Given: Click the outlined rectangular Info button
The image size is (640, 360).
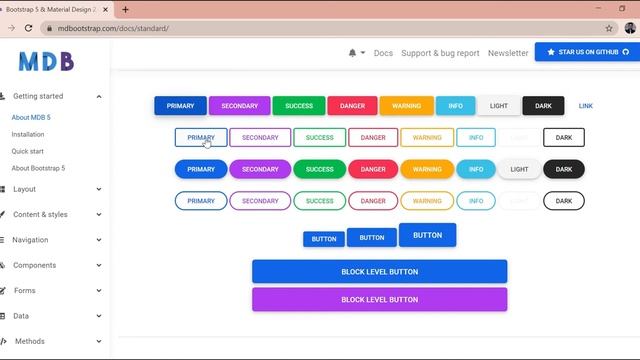Looking at the screenshot, I should click(x=476, y=138).
